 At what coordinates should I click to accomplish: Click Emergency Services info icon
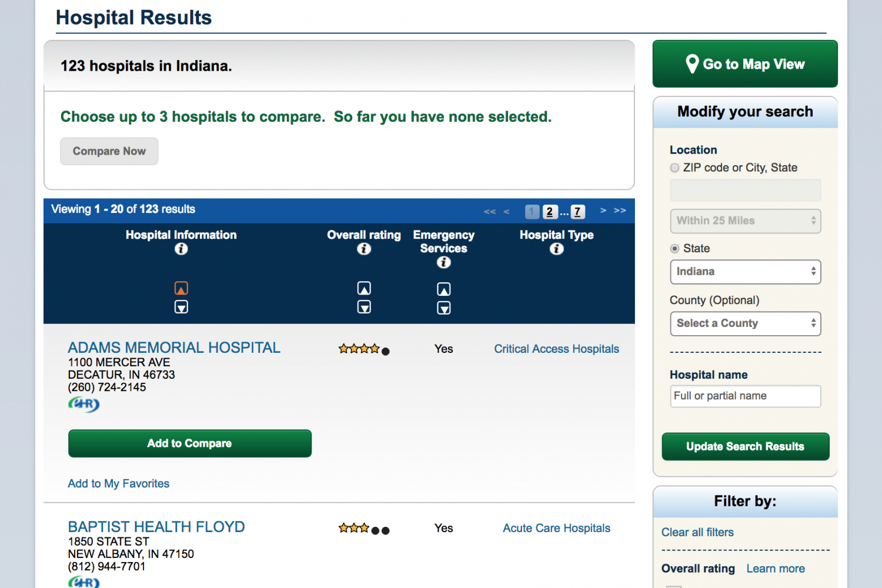(x=444, y=262)
